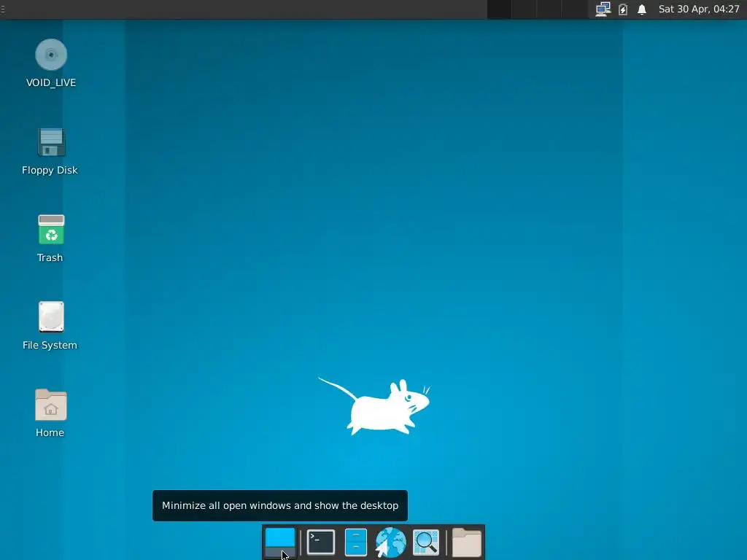747x560 pixels.
Task: Select the Floppy Disk desktop icon
Action: [x=51, y=142]
